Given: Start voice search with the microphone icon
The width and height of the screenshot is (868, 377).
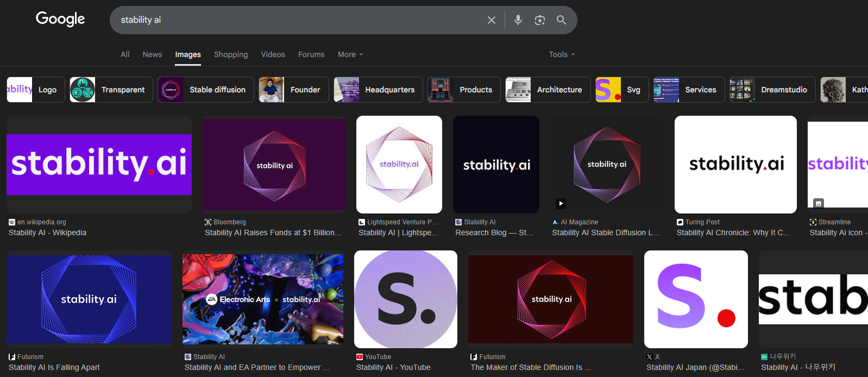Looking at the screenshot, I should (518, 20).
